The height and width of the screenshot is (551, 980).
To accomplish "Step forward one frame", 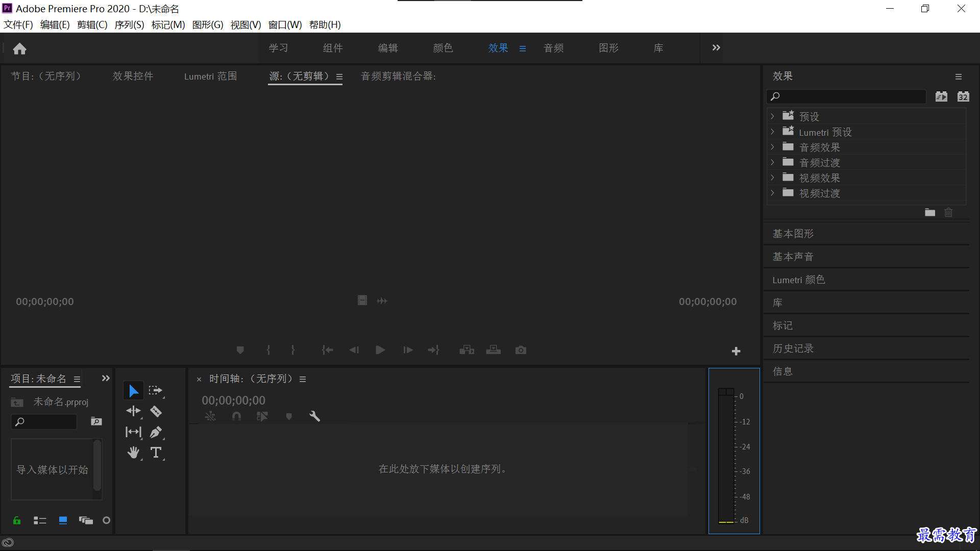I will click(408, 350).
